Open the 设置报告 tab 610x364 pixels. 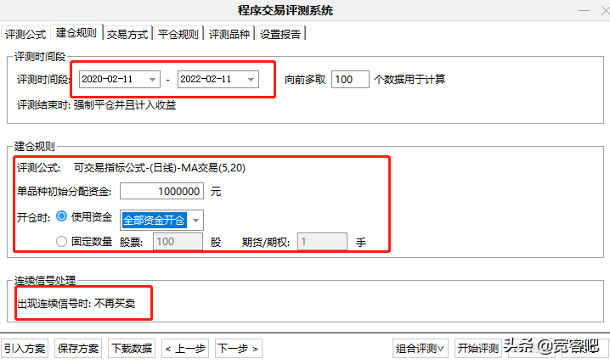281,35
